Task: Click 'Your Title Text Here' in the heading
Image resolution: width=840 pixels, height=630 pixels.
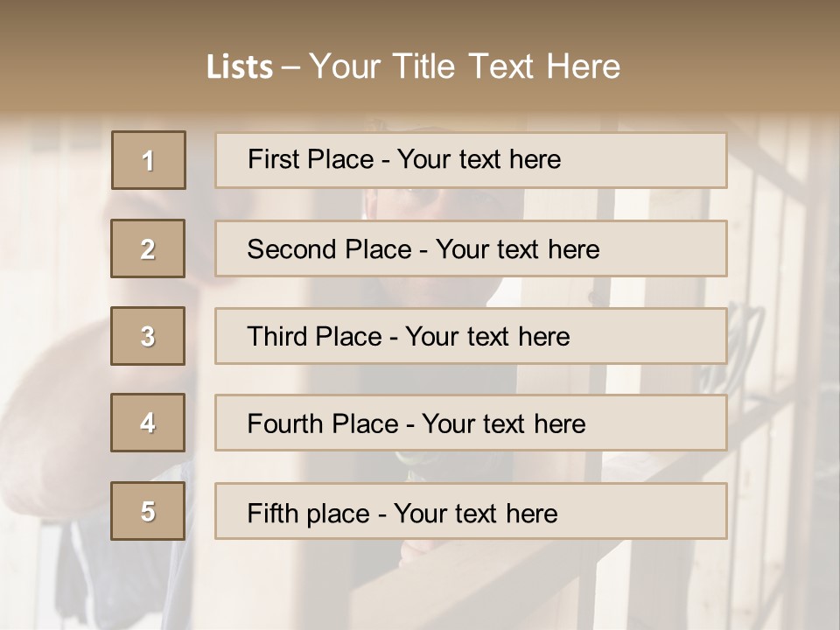Action: tap(465, 66)
